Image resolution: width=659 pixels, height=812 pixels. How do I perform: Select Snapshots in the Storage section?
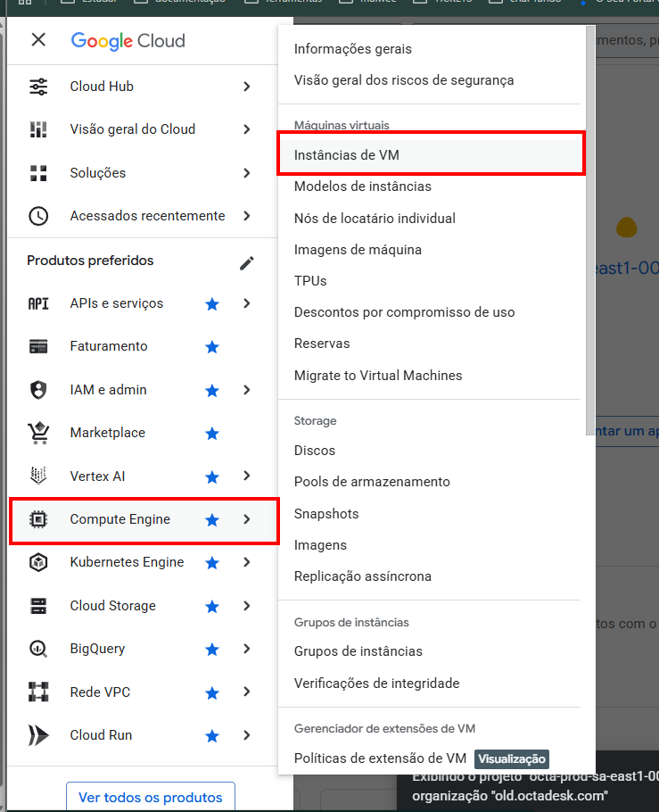(x=326, y=514)
